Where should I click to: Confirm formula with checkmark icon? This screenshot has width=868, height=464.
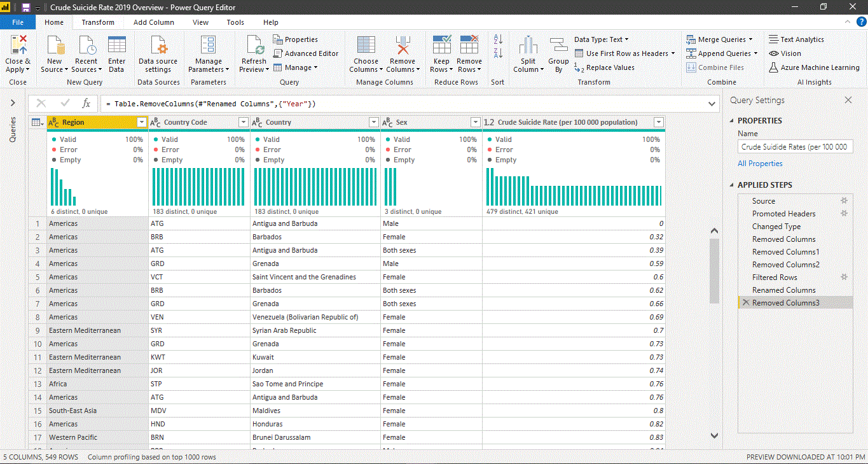click(x=65, y=103)
